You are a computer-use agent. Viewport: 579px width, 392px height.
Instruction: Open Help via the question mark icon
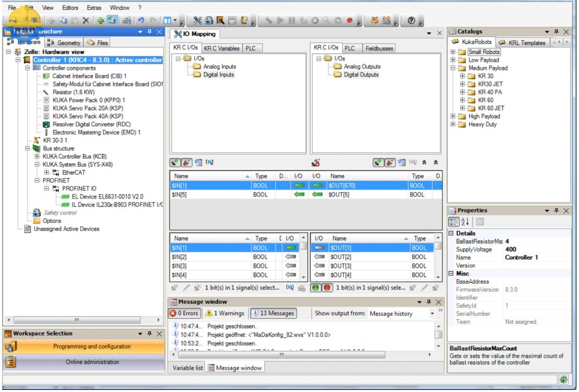pos(411,20)
